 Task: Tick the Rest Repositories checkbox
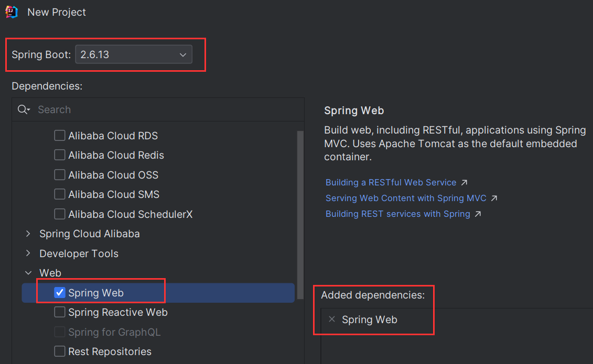[x=60, y=351]
